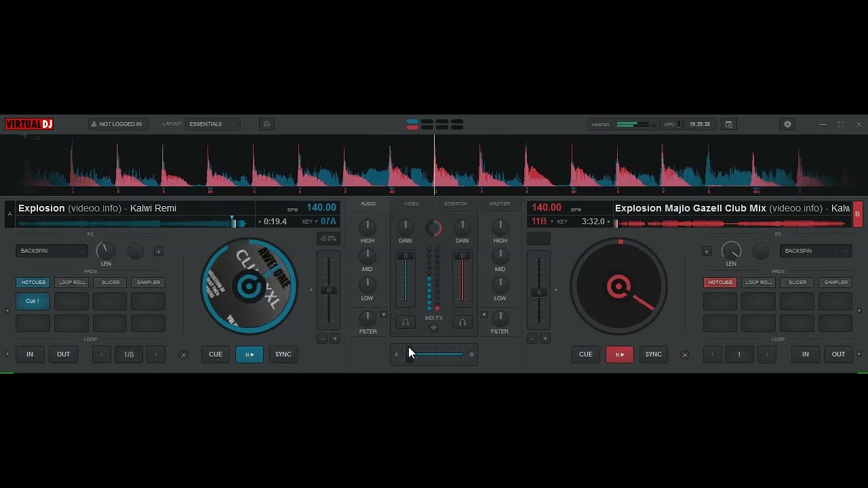Image resolution: width=868 pixels, height=488 pixels.
Task: Double the deck B loop length
Action: click(767, 354)
